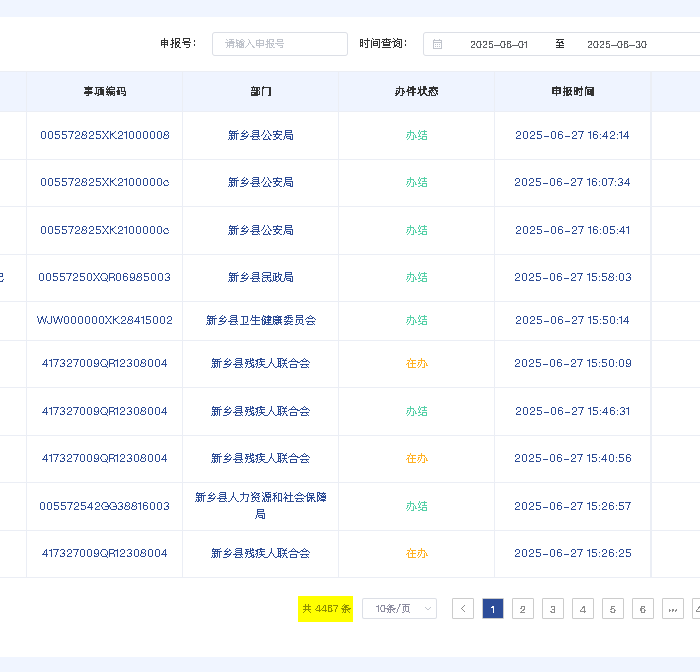Click the calendar icon in date range

(x=438, y=44)
